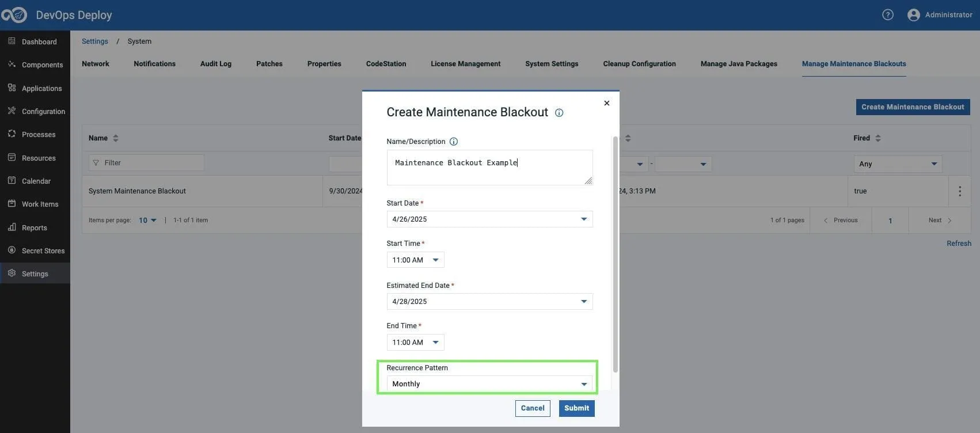Click the Name/Description textarea resize corner handle
The width and height of the screenshot is (980, 433).
point(588,181)
